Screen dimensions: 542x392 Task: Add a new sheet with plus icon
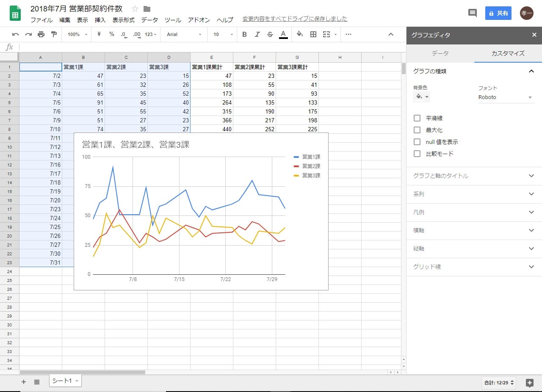pos(24,382)
